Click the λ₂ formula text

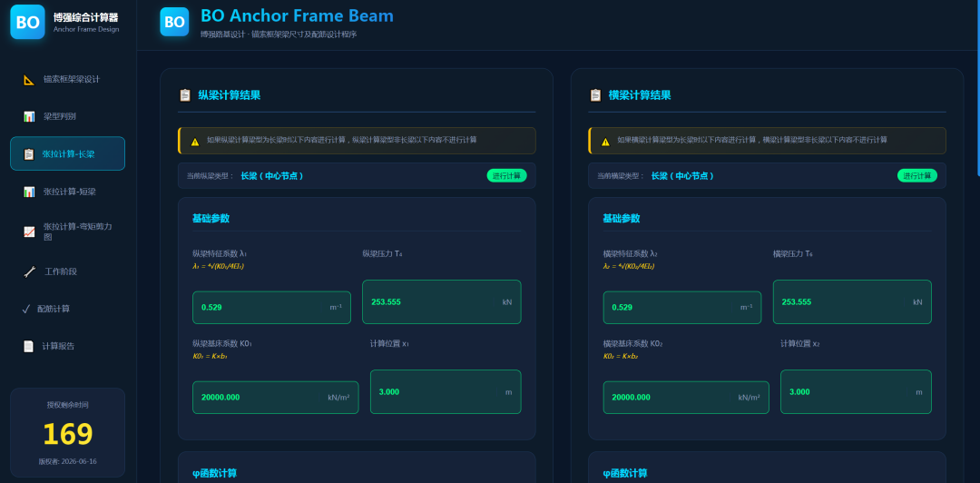pyautogui.click(x=629, y=266)
